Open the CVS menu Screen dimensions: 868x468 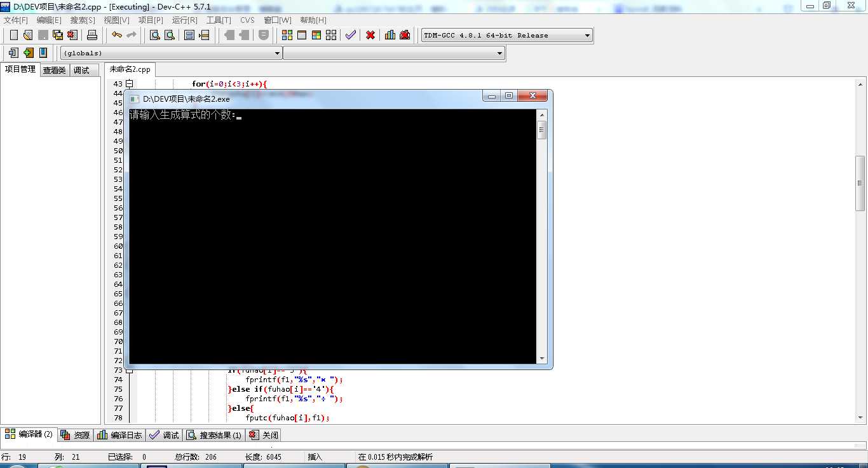pyautogui.click(x=247, y=20)
